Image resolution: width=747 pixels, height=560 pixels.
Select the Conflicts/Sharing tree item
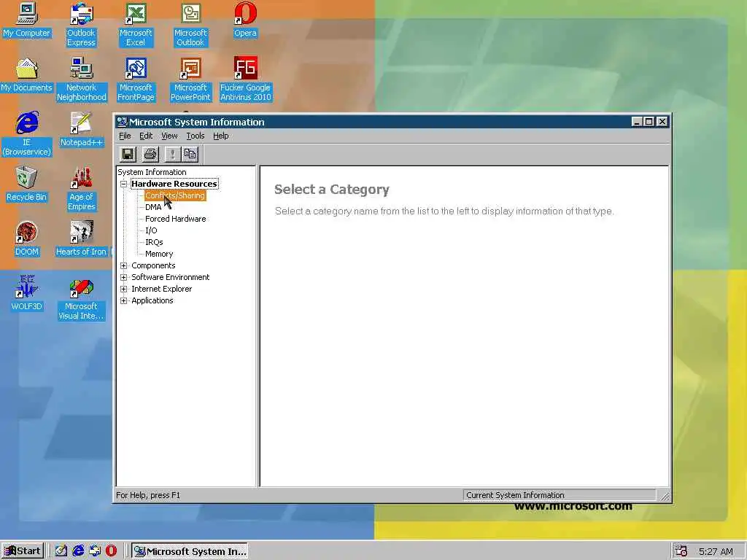pyautogui.click(x=175, y=195)
